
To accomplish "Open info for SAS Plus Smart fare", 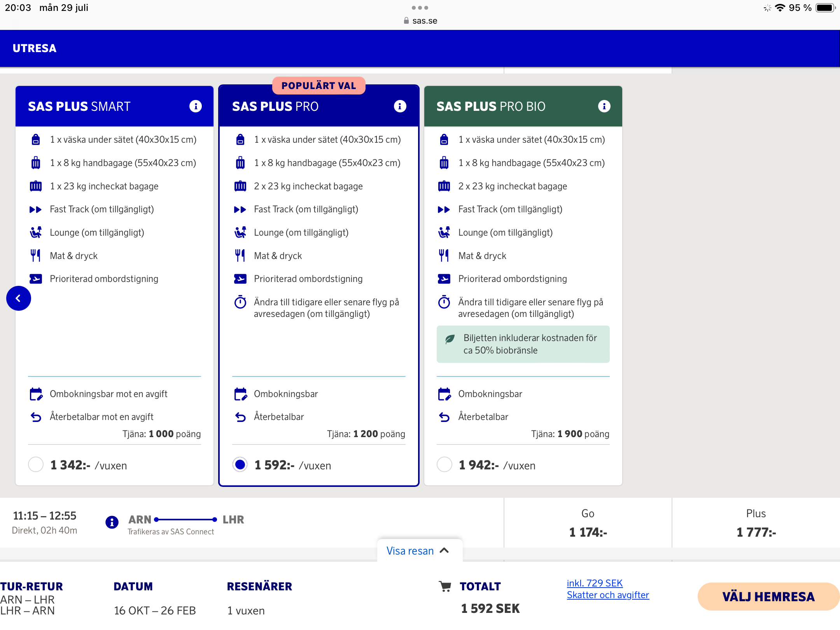I will pyautogui.click(x=195, y=106).
